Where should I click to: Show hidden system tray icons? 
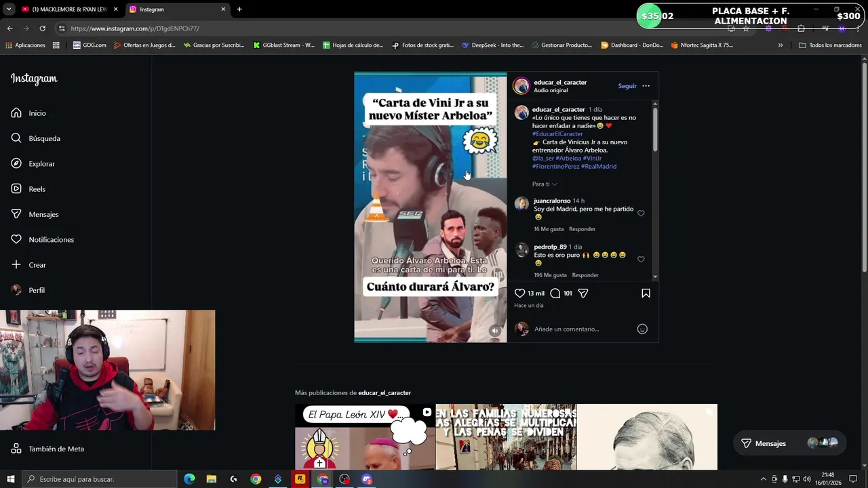[763, 479]
